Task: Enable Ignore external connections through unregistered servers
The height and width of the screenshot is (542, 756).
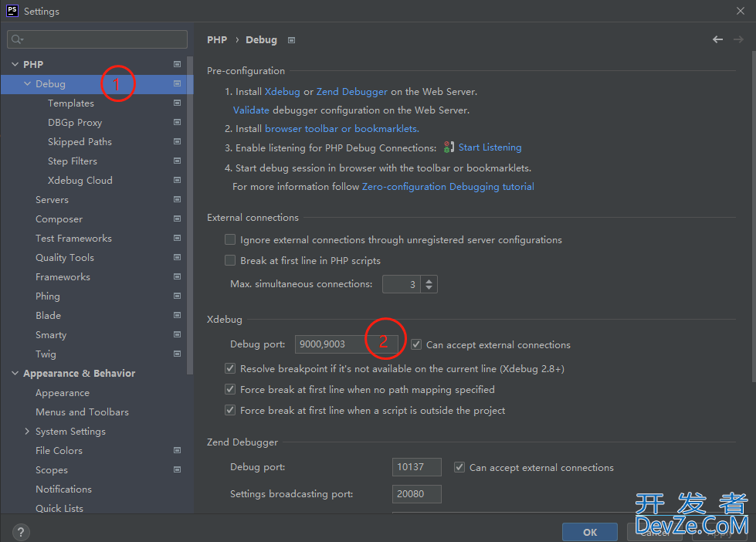Action: (230, 239)
